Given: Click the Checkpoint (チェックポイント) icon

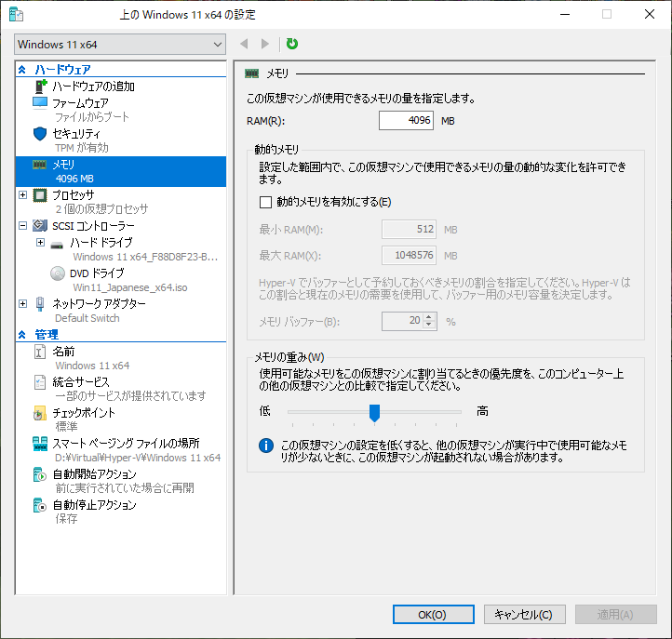Looking at the screenshot, I should (x=39, y=413).
